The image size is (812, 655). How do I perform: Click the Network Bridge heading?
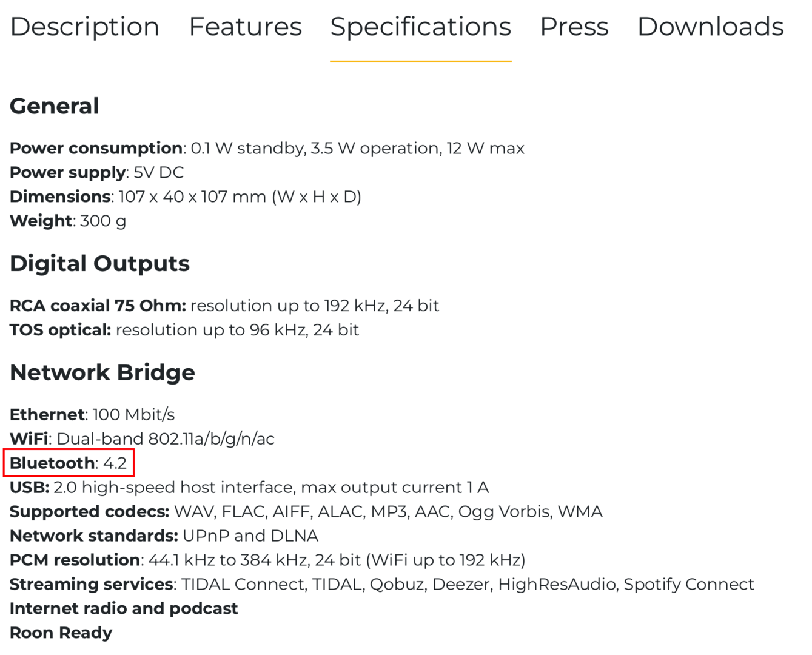coord(102,372)
